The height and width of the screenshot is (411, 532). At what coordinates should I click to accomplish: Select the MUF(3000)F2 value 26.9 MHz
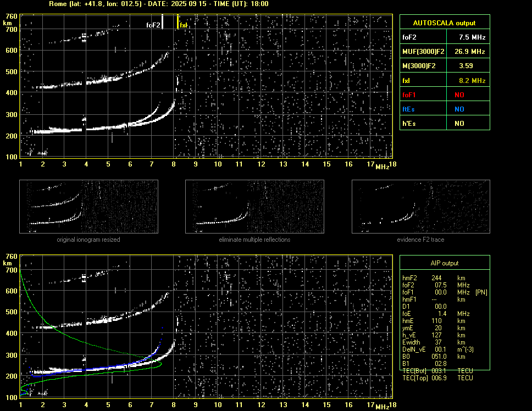tap(469, 52)
